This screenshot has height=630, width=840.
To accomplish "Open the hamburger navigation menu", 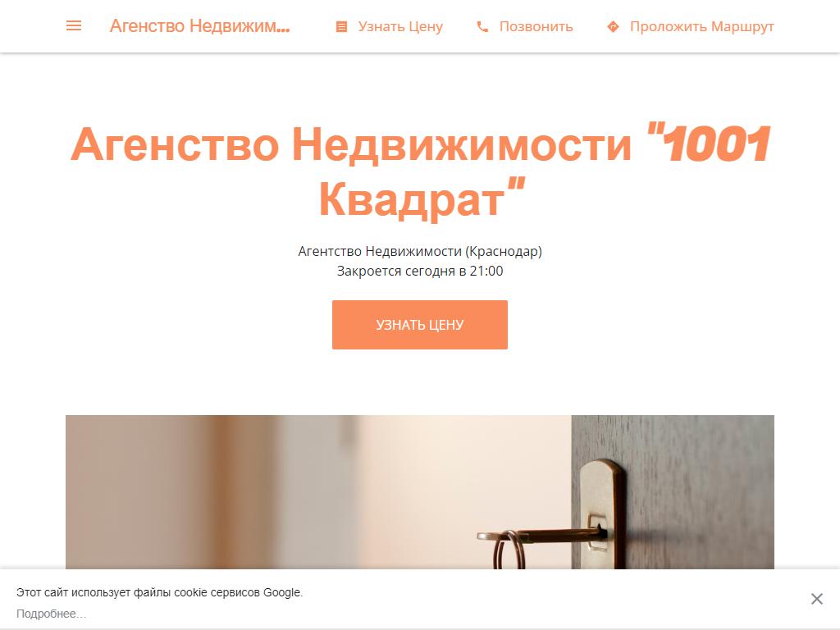I will (x=73, y=25).
